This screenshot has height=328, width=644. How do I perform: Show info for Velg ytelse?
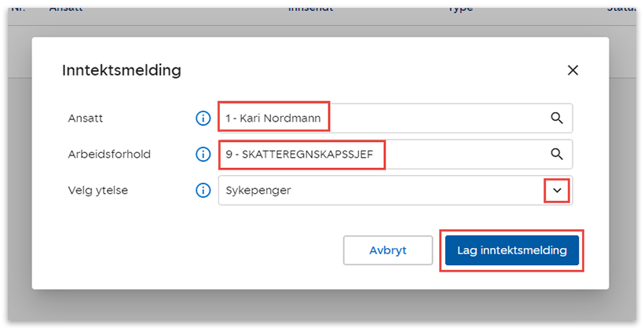click(203, 191)
